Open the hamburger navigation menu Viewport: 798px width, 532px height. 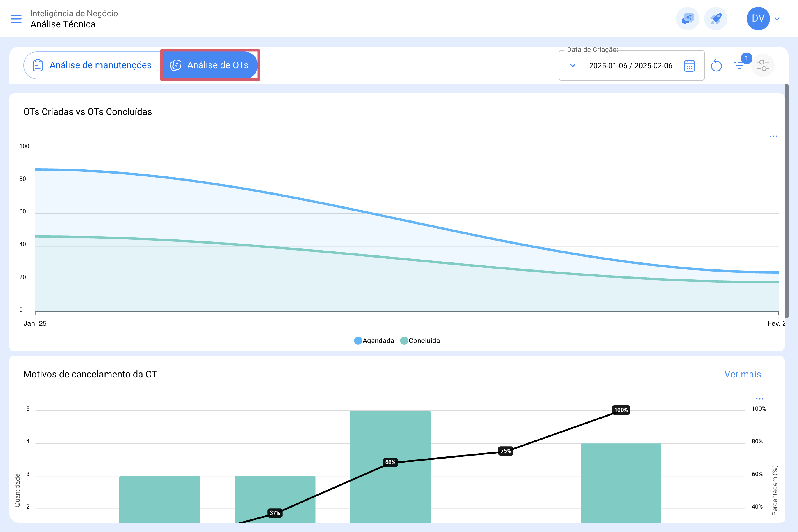click(x=16, y=19)
